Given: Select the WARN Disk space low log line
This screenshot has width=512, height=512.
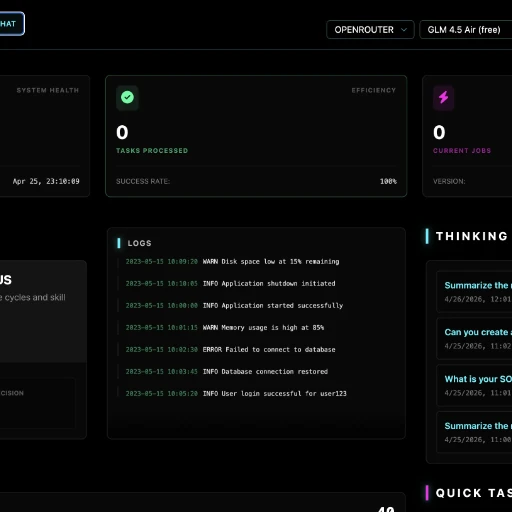Looking at the screenshot, I should 232,261.
